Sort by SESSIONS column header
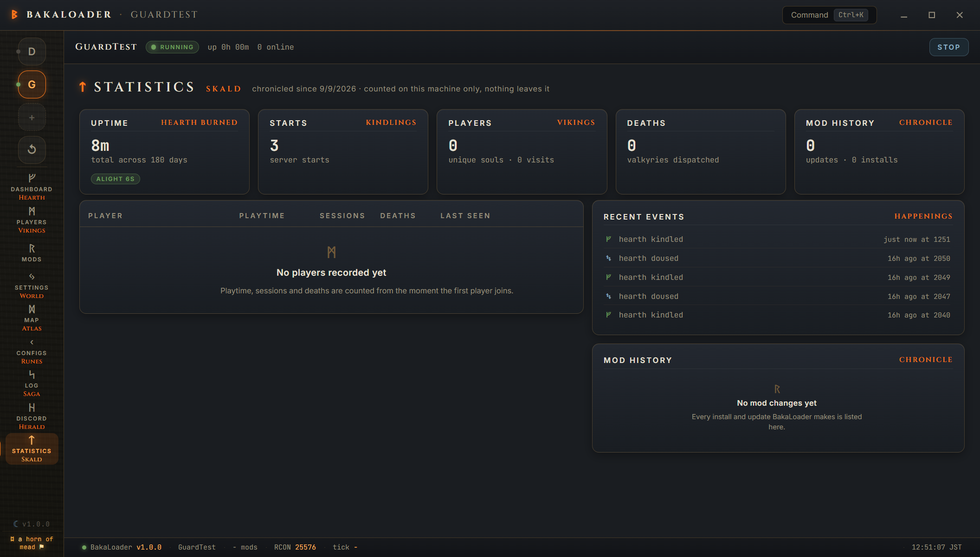Screen dimensions: 980x557 [342, 216]
